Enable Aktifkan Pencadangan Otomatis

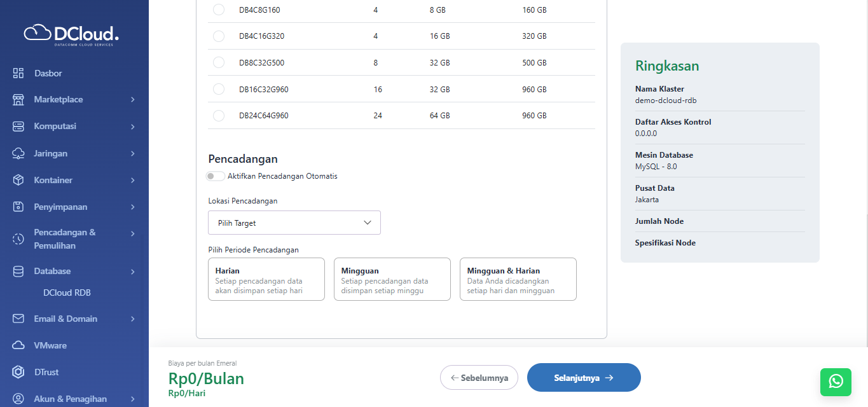215,176
